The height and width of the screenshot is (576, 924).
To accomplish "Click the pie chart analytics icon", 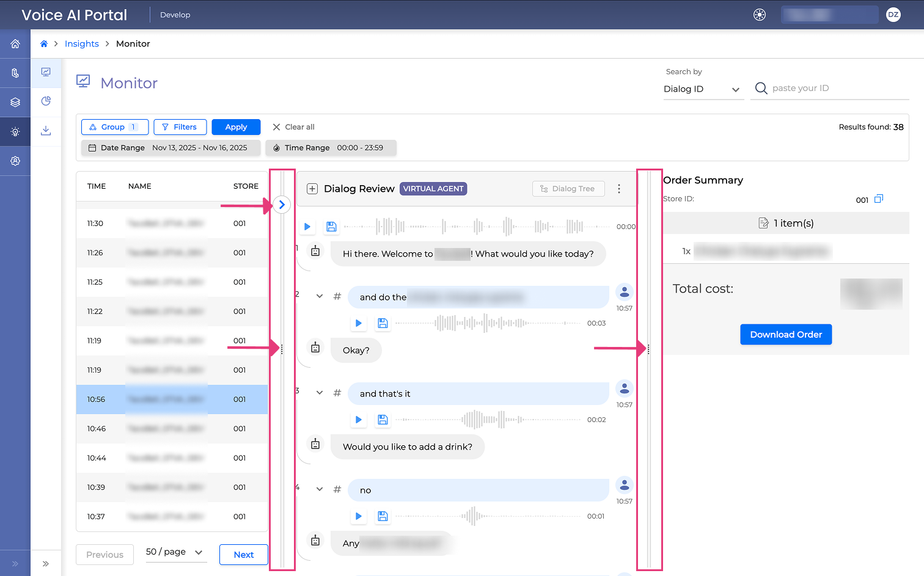I will click(x=46, y=101).
